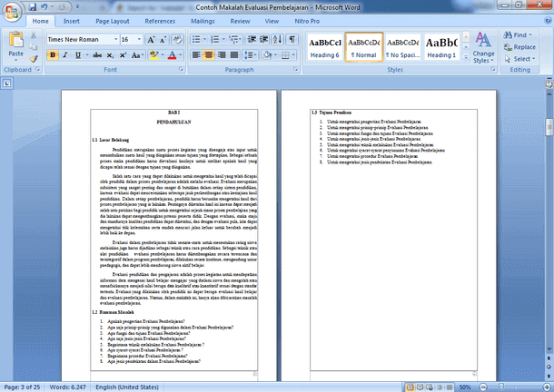Viewport: 554px width, 392px height.
Task: Apply the Heading 6 style
Action: click(x=325, y=47)
